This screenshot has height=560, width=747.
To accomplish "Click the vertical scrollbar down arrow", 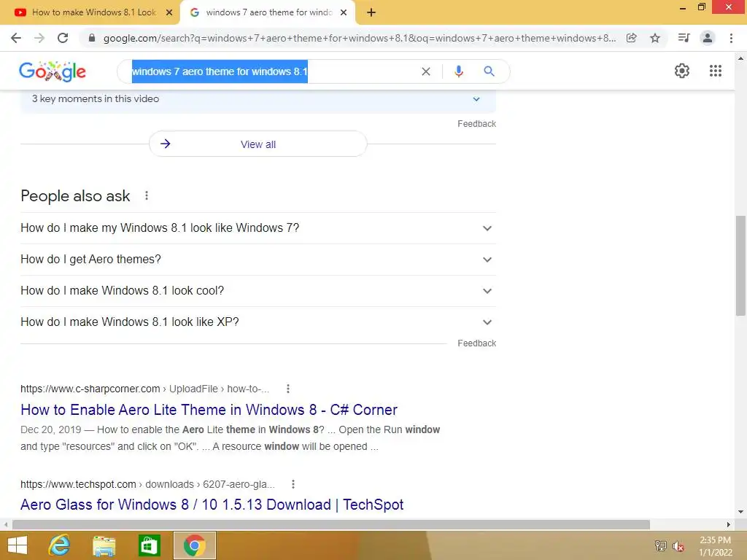I will pos(740,513).
